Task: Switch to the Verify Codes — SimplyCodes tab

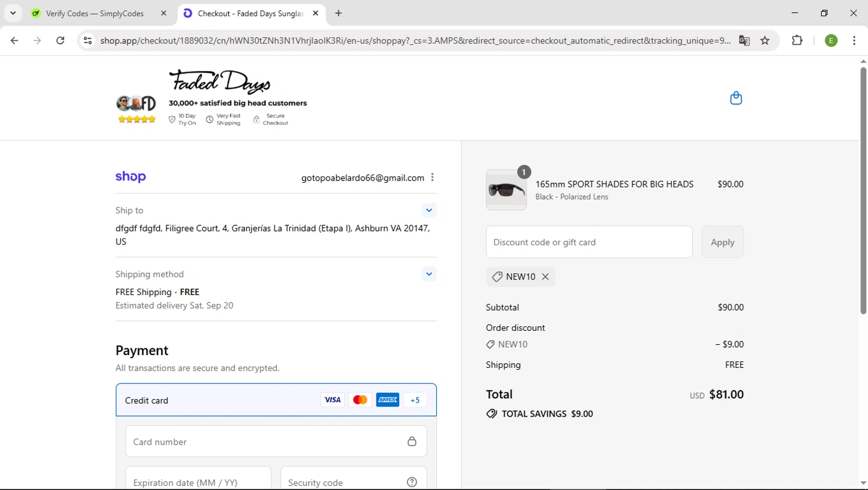Action: point(95,13)
